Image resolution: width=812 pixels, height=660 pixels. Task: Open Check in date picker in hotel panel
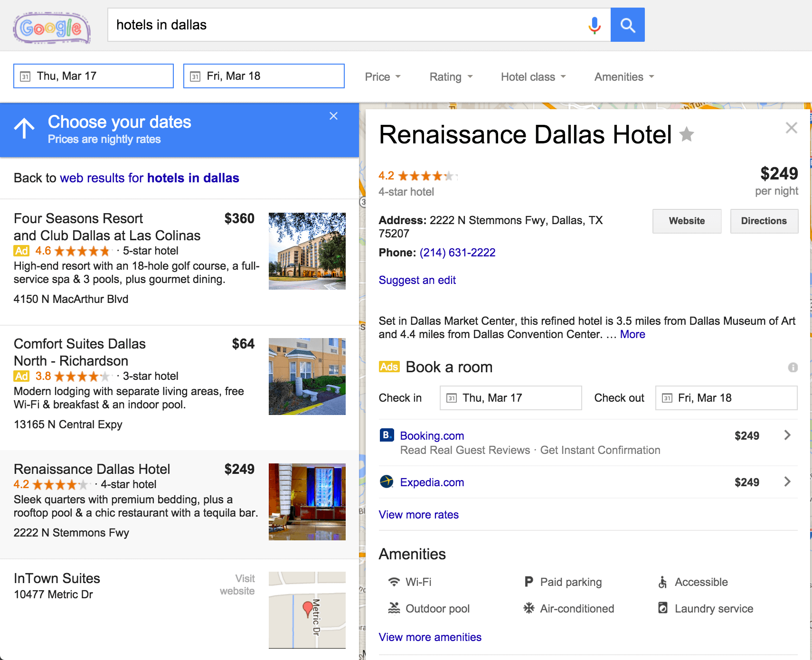(510, 398)
